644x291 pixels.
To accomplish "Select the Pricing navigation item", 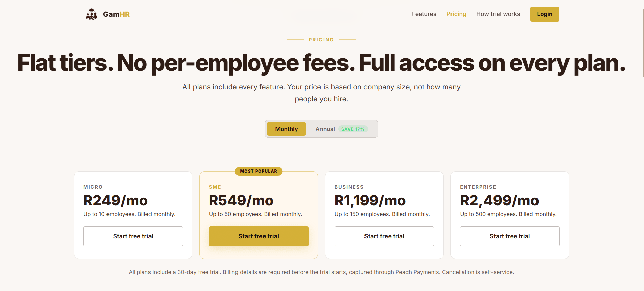I will pos(456,14).
